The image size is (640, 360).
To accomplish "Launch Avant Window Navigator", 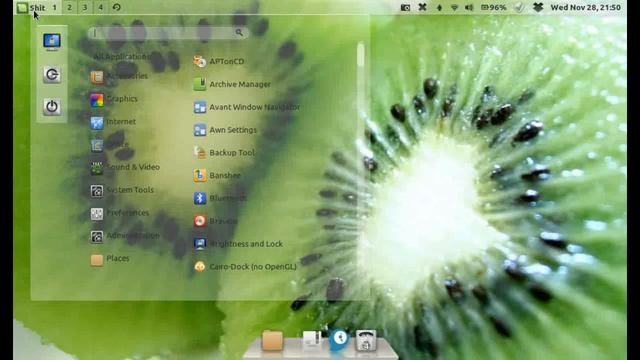I will click(x=247, y=107).
